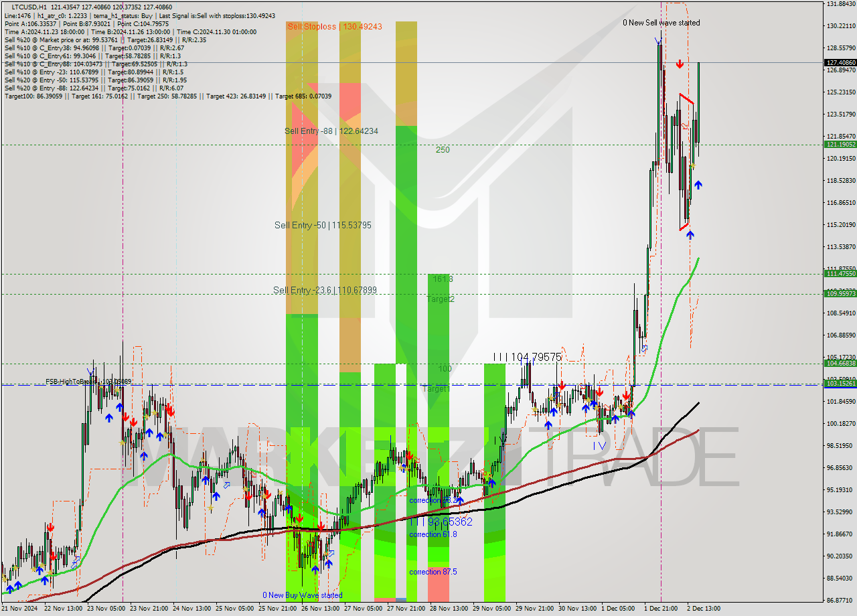Click red down arrow under New Sell wave label
857x616 pixels.
click(680, 64)
